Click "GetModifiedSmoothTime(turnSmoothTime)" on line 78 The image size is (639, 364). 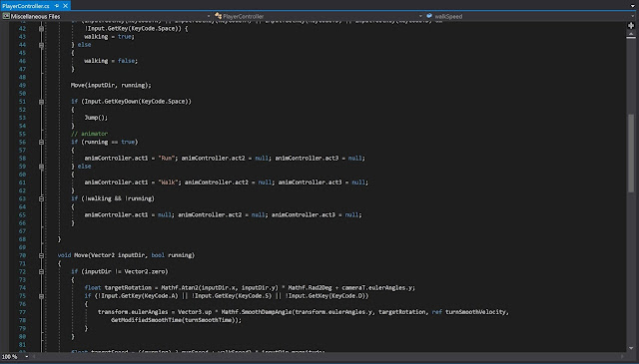[176, 320]
